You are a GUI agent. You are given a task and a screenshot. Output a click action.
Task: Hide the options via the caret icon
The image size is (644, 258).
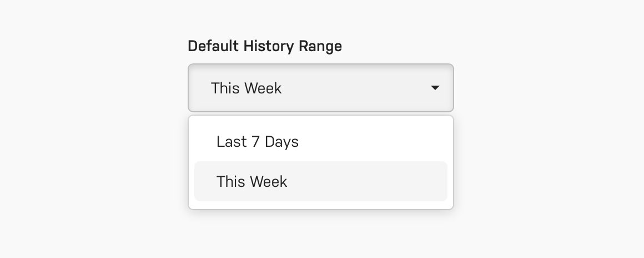435,88
